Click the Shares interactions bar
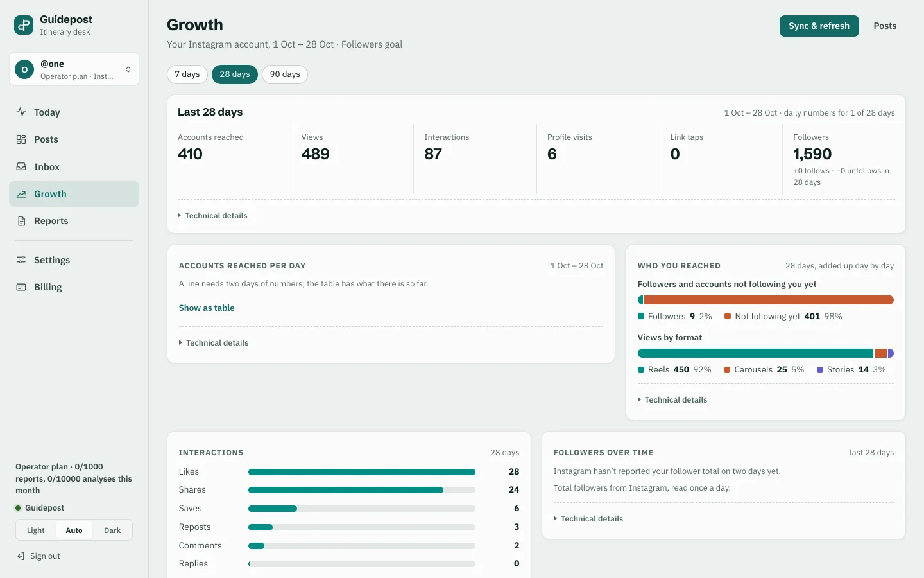The height and width of the screenshot is (578, 924). pyautogui.click(x=362, y=490)
